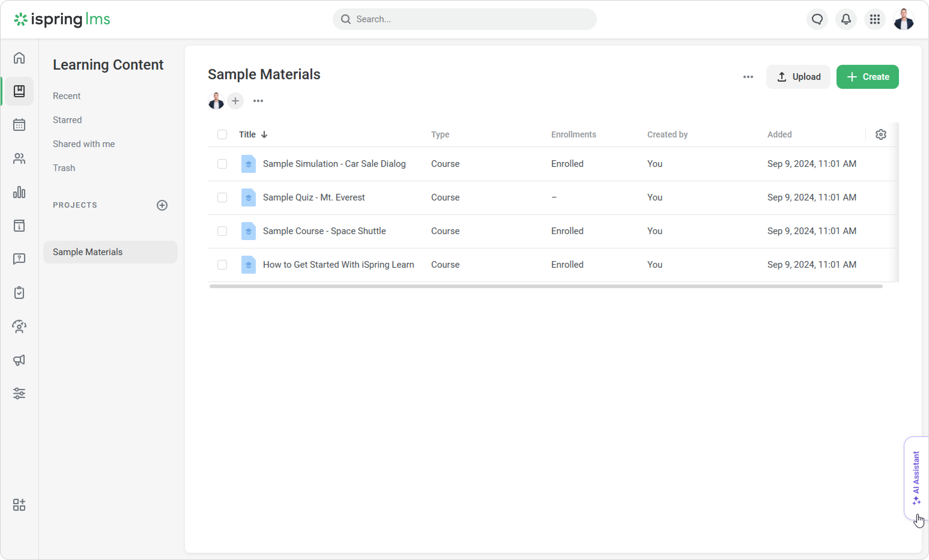The image size is (929, 560).
Task: Click the green Create button
Action: 867,77
